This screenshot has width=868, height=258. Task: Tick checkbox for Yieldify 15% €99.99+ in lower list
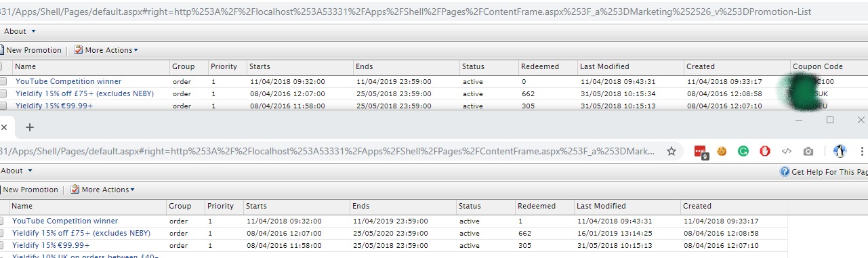pyautogui.click(x=2, y=246)
